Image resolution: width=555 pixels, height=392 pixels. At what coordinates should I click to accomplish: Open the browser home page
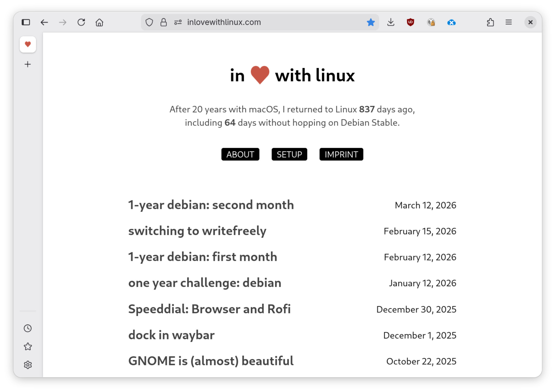(100, 23)
